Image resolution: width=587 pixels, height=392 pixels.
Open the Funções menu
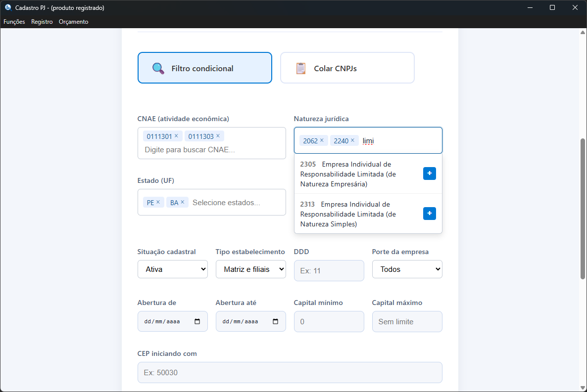tap(14, 22)
